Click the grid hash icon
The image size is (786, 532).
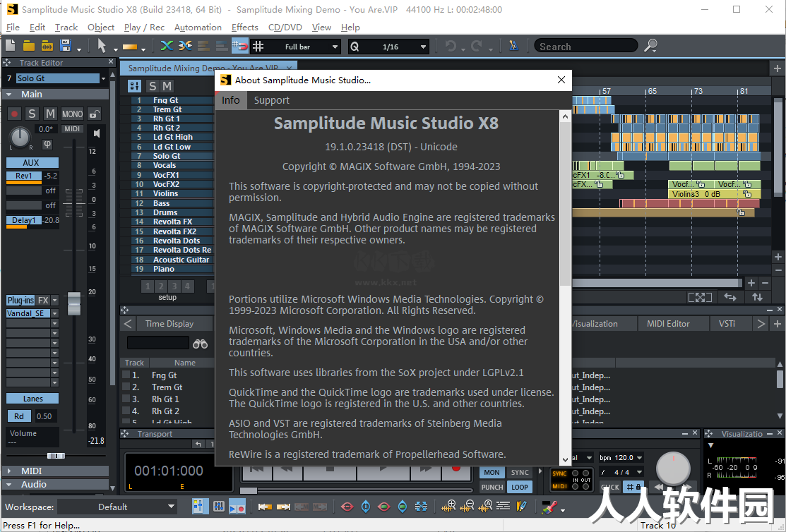coord(258,46)
